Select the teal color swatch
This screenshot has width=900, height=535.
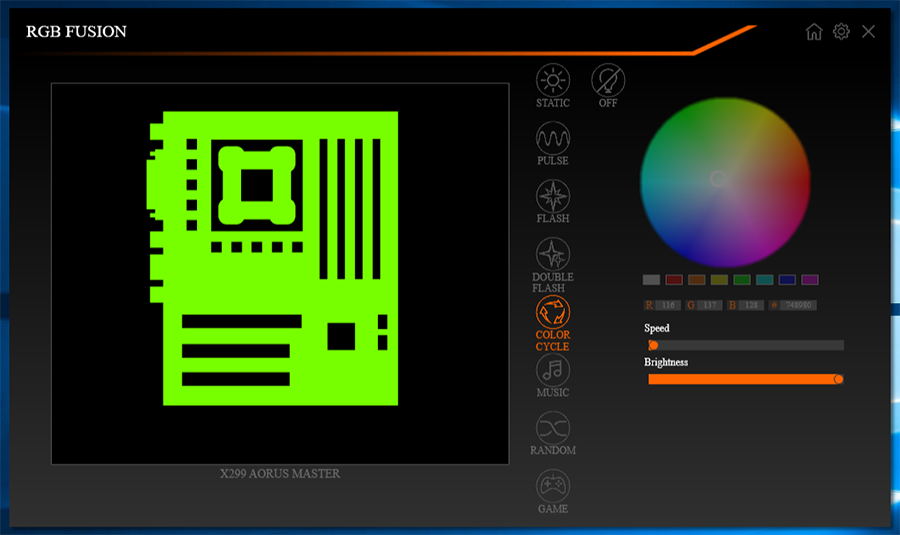(x=765, y=280)
